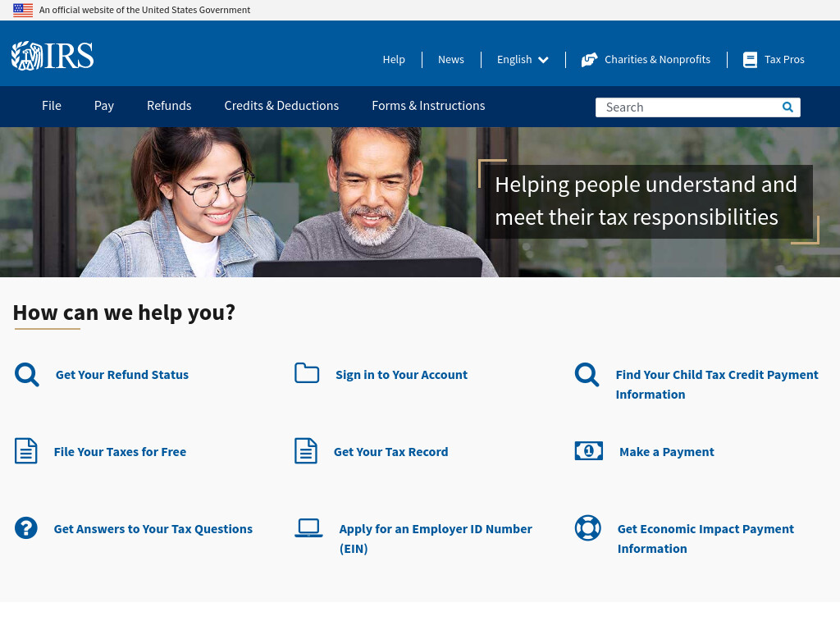The width and height of the screenshot is (840, 630).
Task: Click the Sign in to Your Account link
Action: click(x=401, y=375)
